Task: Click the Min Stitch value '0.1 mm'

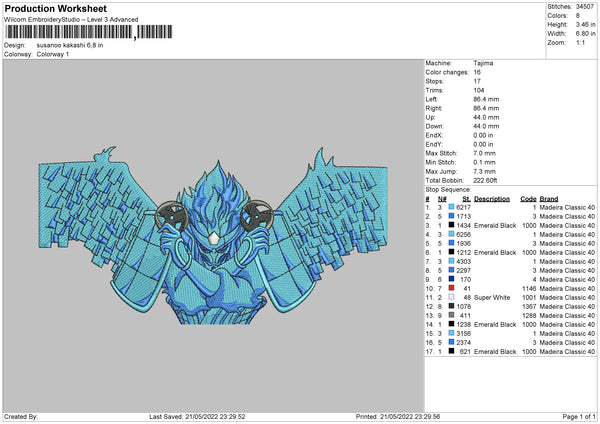Action: [484, 162]
